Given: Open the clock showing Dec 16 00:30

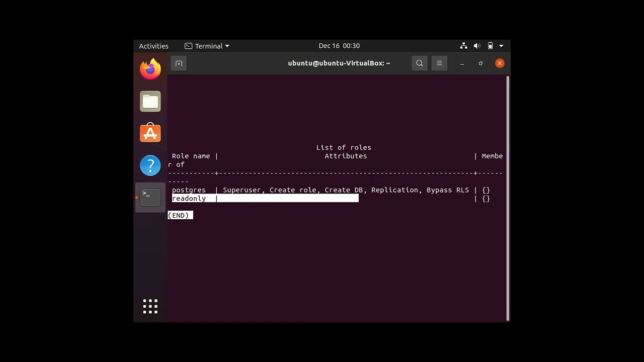Looking at the screenshot, I should click(x=339, y=46).
